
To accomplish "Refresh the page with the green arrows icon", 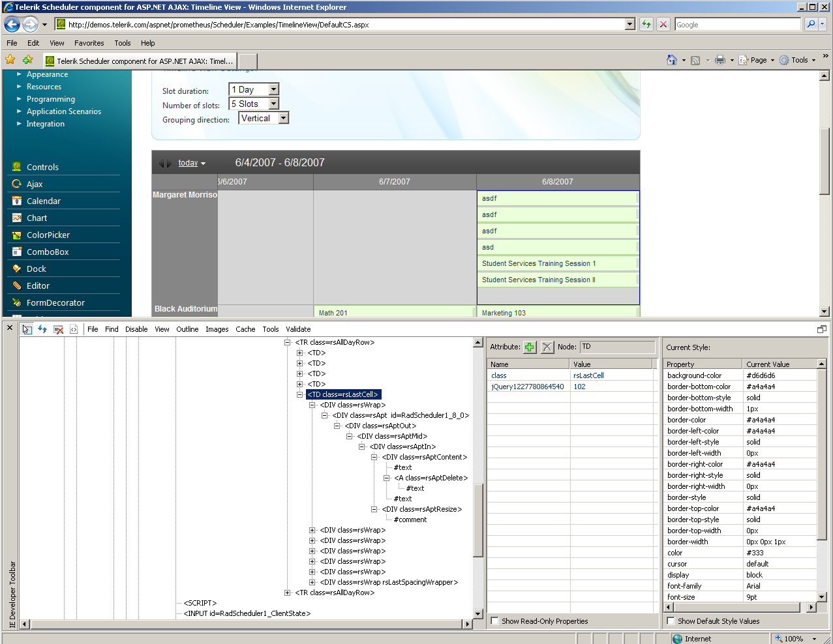I will pos(646,24).
